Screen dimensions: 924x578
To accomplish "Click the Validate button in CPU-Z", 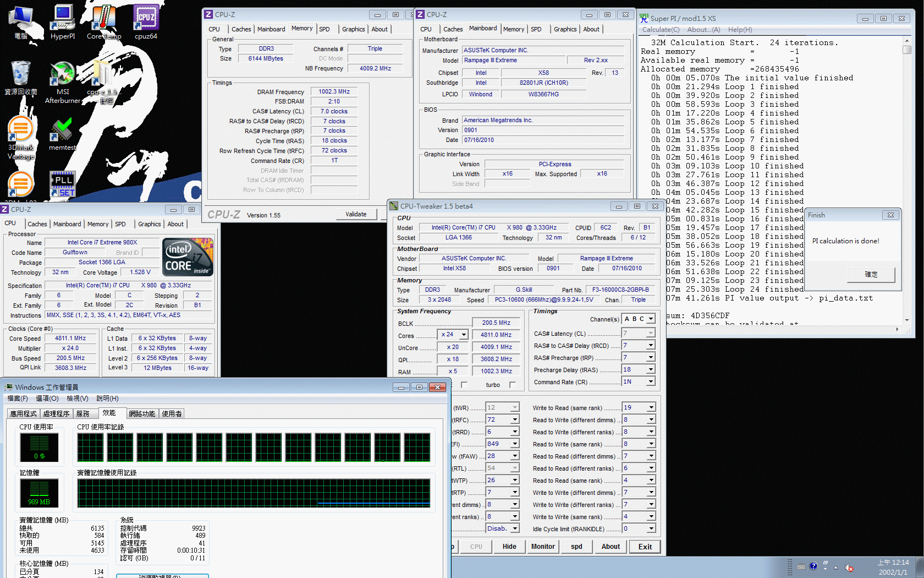I will coord(356,214).
